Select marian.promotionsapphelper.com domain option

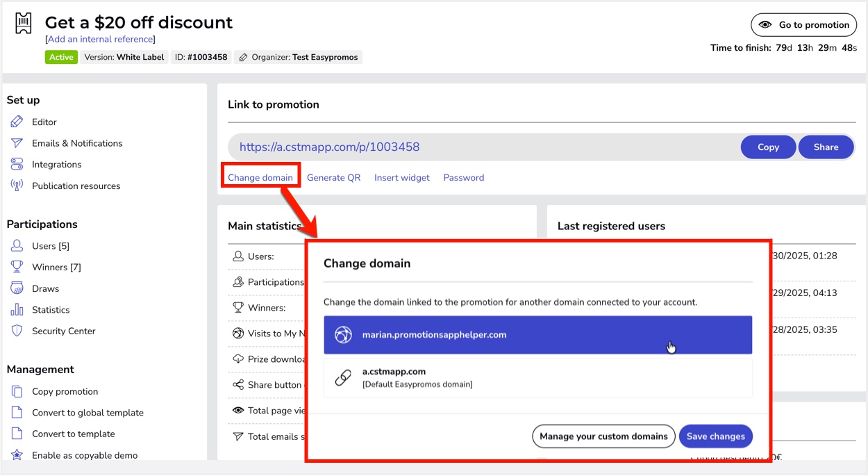click(537, 335)
